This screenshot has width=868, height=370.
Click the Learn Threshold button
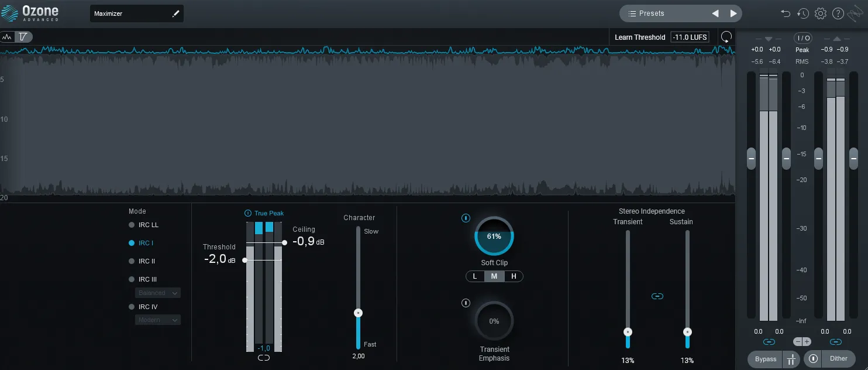point(640,37)
